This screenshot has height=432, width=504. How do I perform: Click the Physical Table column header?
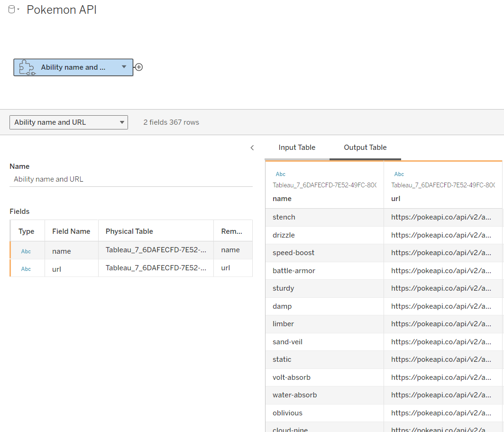pos(156,231)
